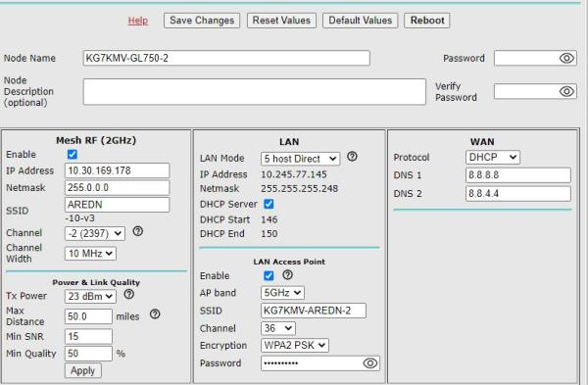Open the LAN AP Channel 36 dropdown
The width and height of the screenshot is (588, 385).
(x=278, y=328)
